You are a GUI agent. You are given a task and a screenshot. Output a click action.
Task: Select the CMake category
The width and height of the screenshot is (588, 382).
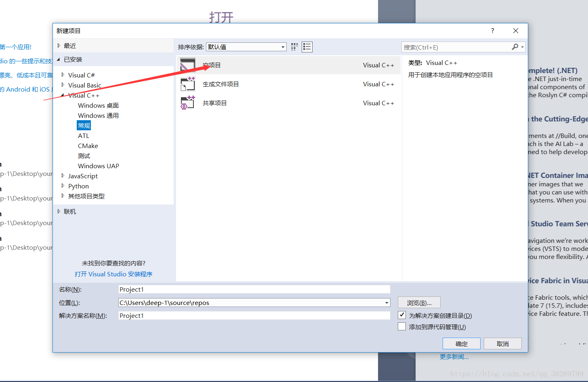coord(88,146)
